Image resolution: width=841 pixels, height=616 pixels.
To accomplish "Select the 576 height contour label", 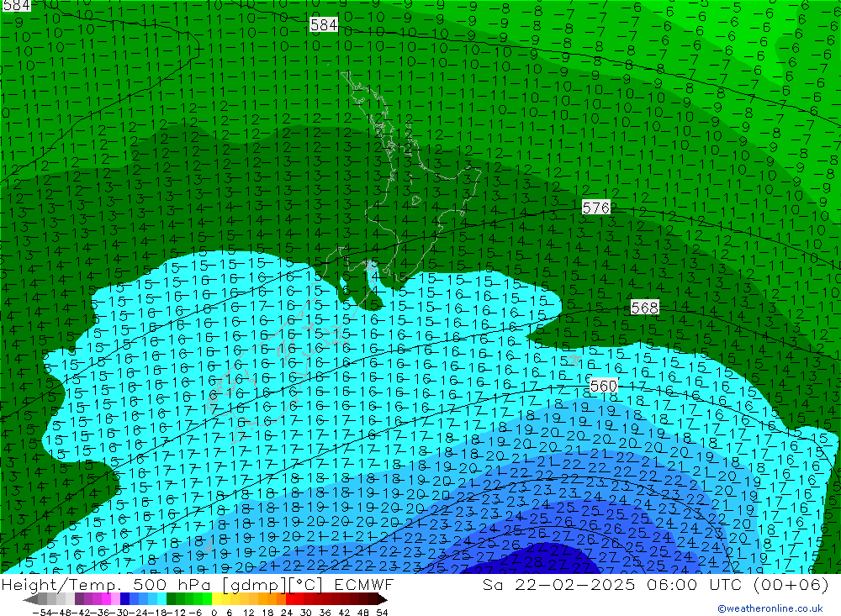I will point(595,208).
